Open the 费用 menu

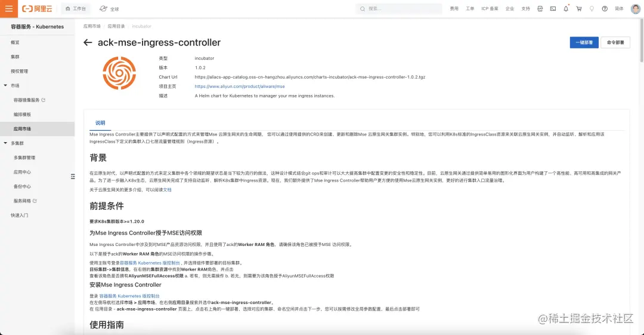point(454,8)
